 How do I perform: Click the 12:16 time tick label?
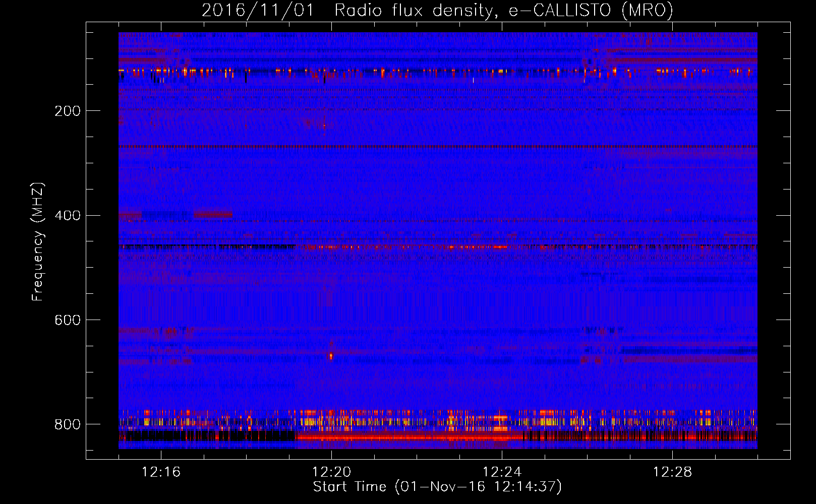click(x=161, y=472)
